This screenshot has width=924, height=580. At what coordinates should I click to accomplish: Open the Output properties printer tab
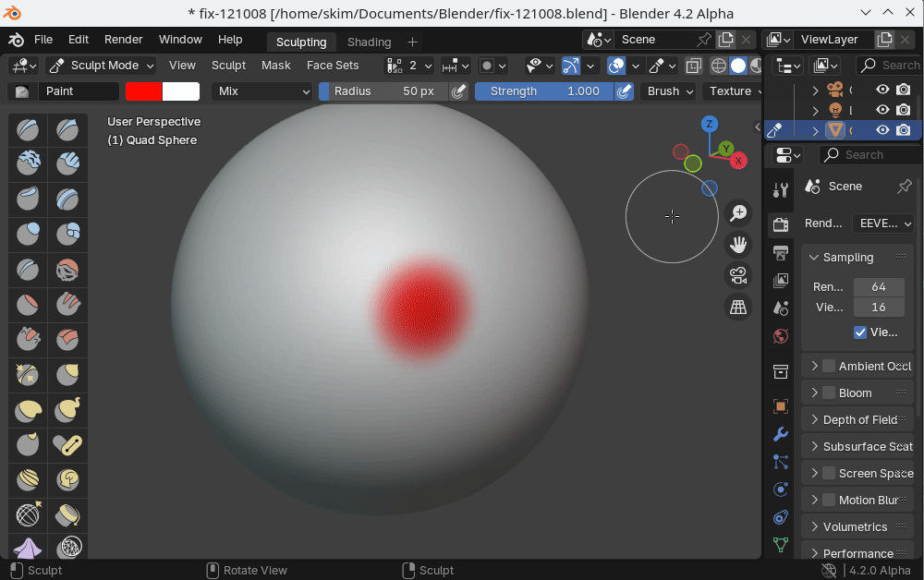click(x=781, y=253)
